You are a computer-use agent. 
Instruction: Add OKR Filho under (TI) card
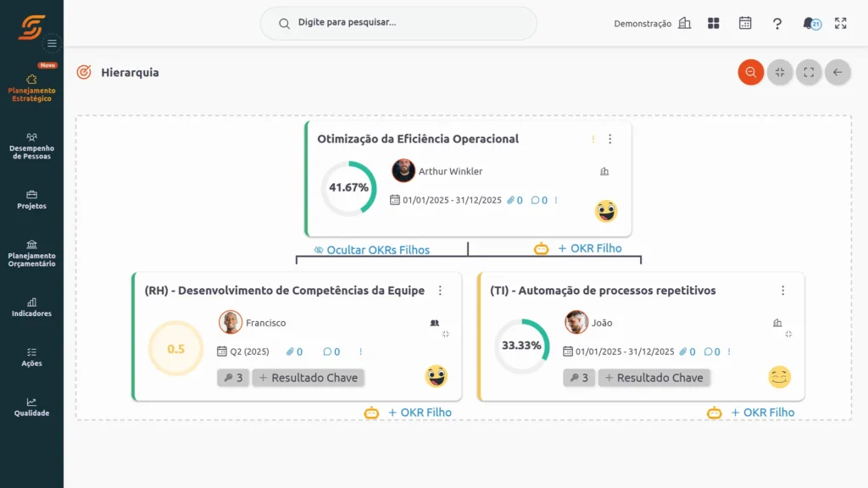click(x=762, y=413)
